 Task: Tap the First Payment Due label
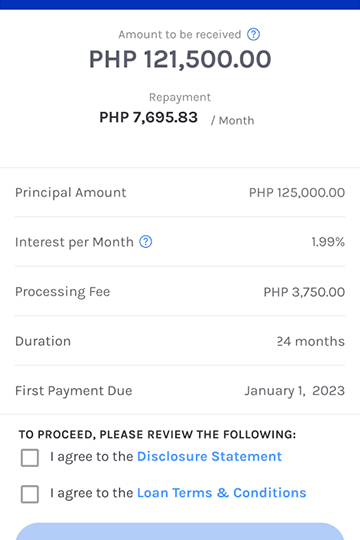pos(74,391)
